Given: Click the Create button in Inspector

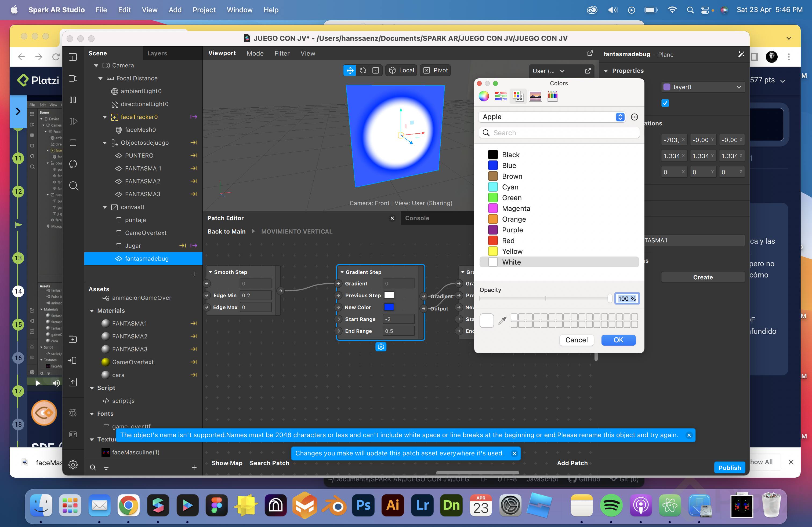Looking at the screenshot, I should [x=702, y=277].
